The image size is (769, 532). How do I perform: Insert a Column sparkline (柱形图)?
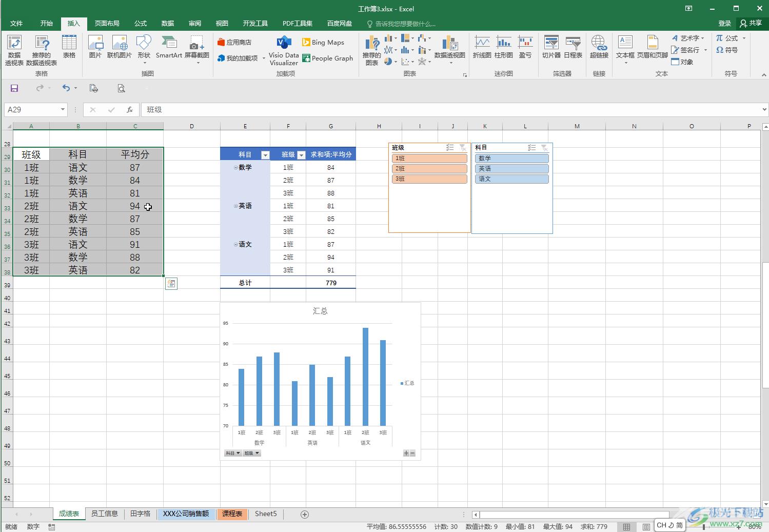pos(504,47)
